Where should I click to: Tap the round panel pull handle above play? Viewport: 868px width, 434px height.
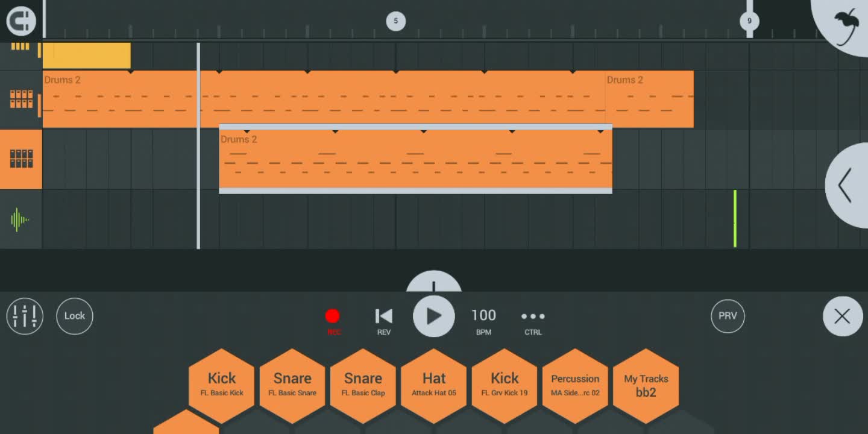tap(434, 282)
